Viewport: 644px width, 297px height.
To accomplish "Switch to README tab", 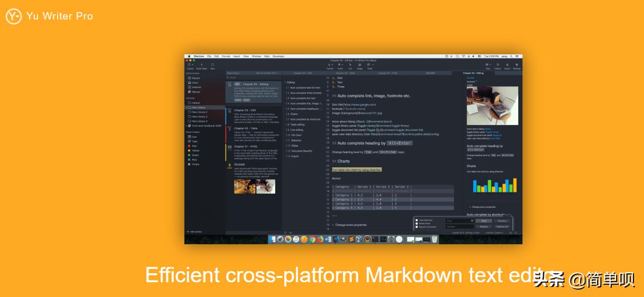I will [431, 73].
